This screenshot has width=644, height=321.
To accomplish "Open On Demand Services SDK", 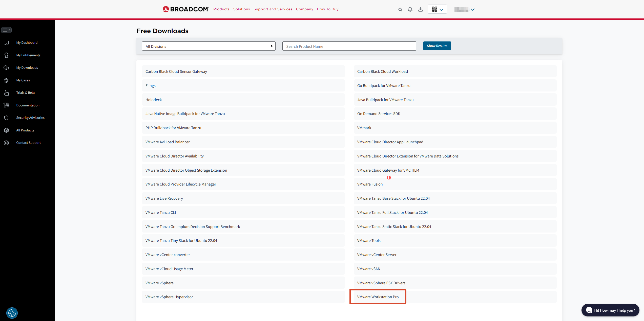I will click(x=455, y=114).
